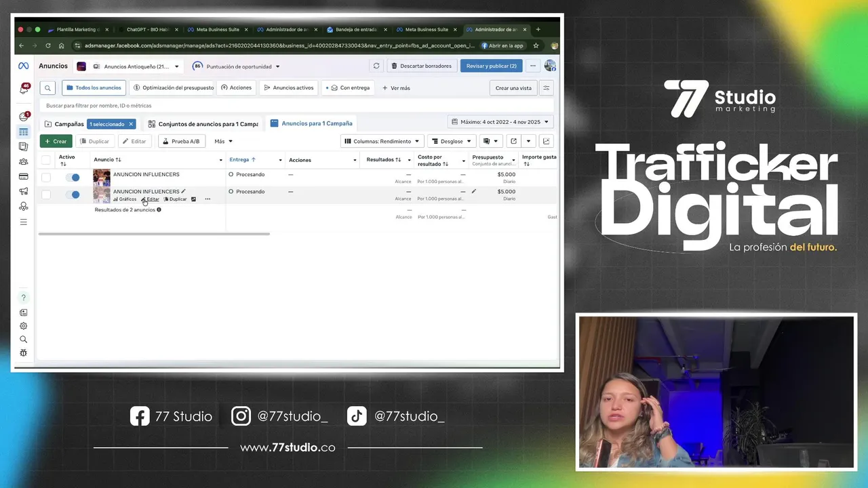
Task: Select the Todos los anuncios filter tab
Action: click(94, 87)
